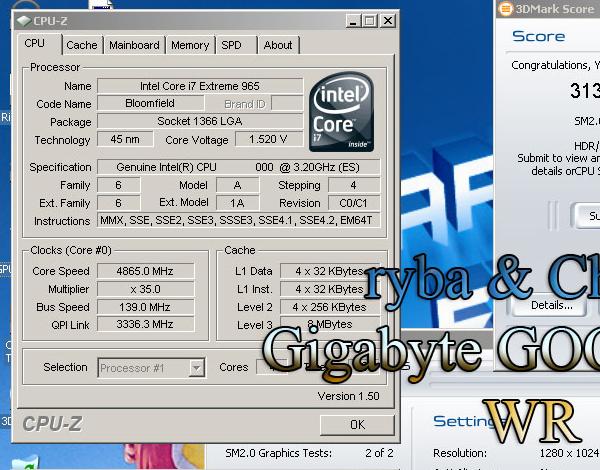Click the L1 Data value 4 x 32 KBytes
Image resolution: width=600 pixels, height=470 pixels.
pyautogui.click(x=330, y=271)
